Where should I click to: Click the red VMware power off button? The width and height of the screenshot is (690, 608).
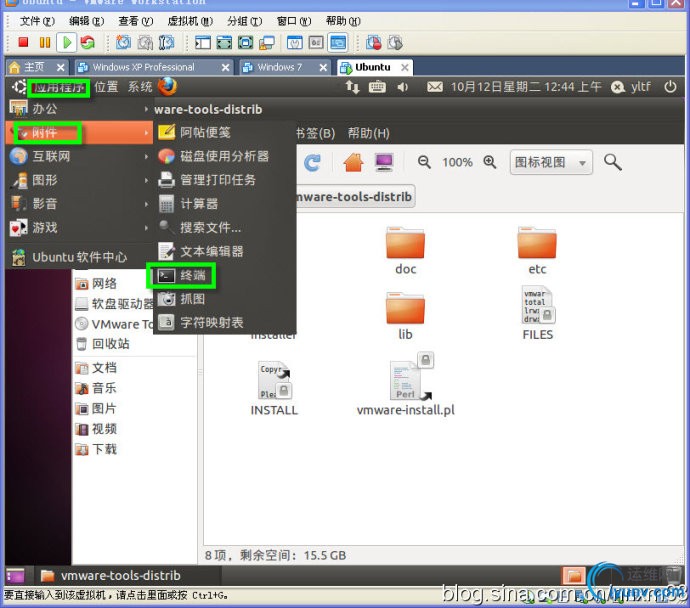23,42
